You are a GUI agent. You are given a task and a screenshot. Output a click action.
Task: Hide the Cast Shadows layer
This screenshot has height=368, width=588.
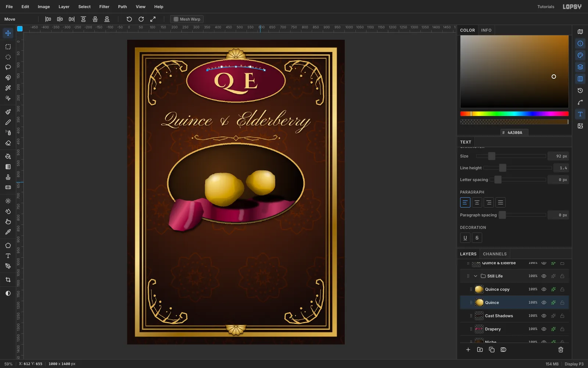pyautogui.click(x=544, y=316)
